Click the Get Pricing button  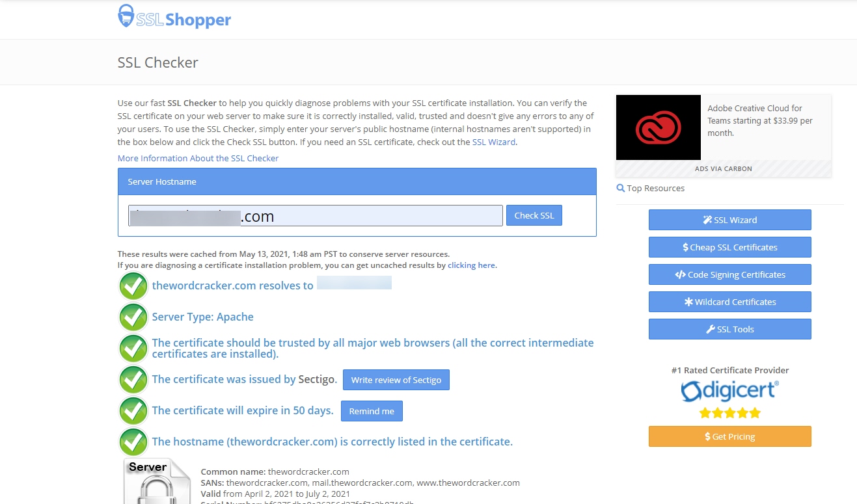730,436
